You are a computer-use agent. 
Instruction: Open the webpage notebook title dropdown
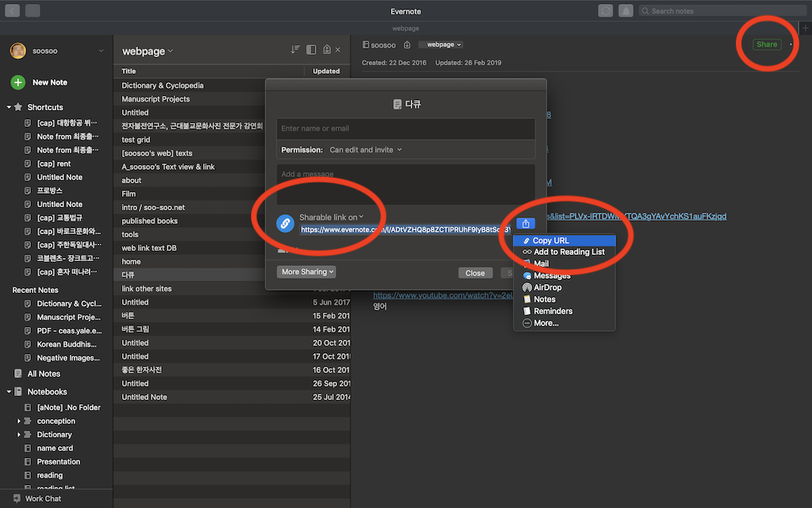click(147, 51)
